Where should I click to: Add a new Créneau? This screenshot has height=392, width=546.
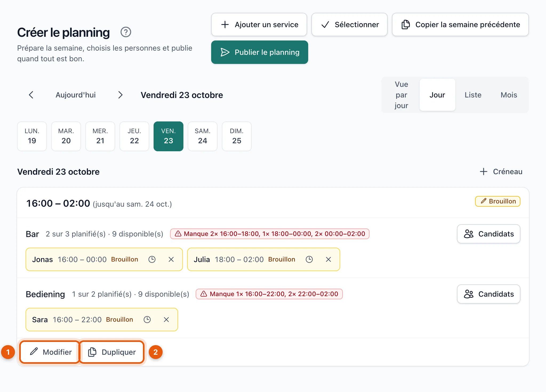tap(501, 172)
